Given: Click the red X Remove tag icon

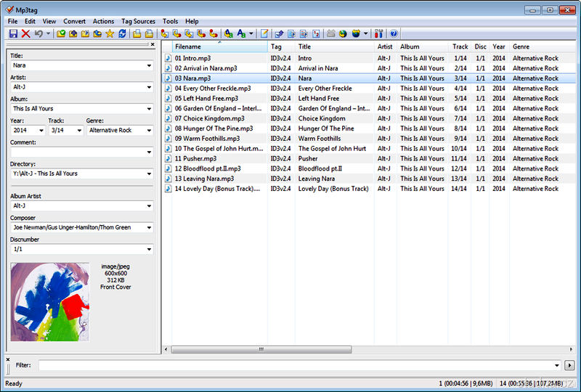Looking at the screenshot, I should 25,33.
